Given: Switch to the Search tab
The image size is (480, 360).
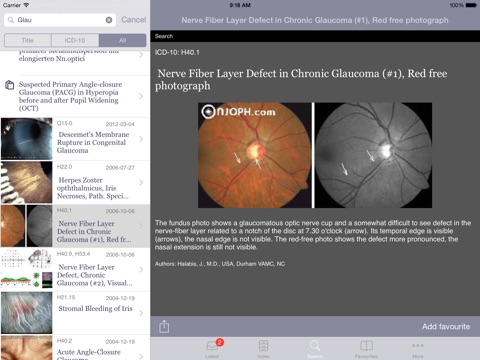Looking at the screenshot, I should 315,348.
